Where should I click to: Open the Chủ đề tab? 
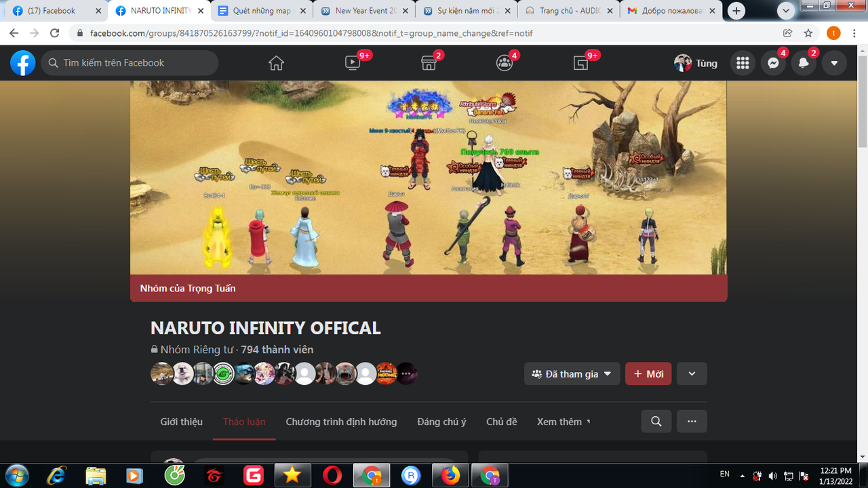[501, 422]
